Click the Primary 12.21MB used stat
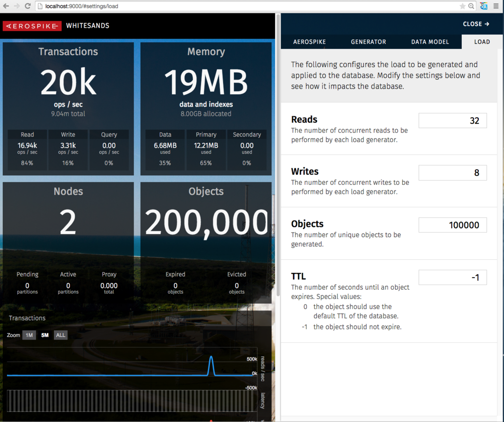The image size is (504, 422). (x=206, y=149)
